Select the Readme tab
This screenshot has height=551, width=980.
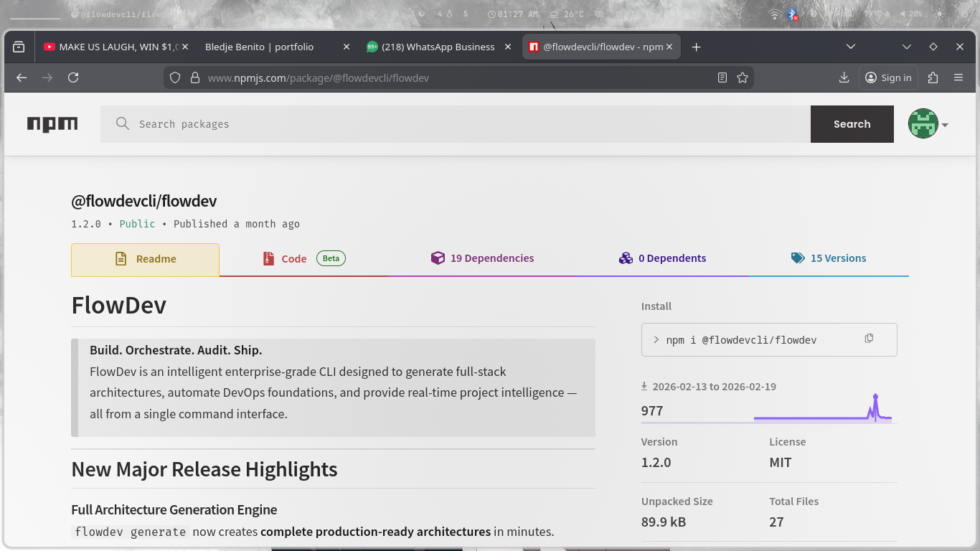click(145, 259)
